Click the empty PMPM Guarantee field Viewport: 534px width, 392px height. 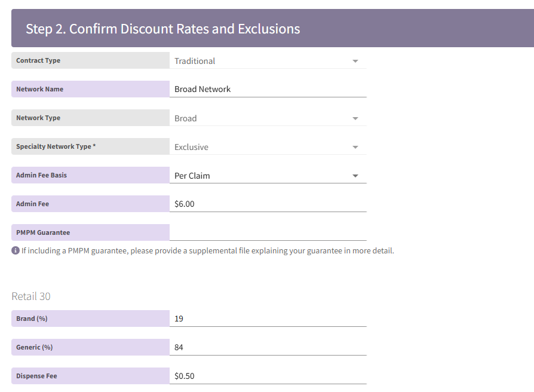(268, 232)
